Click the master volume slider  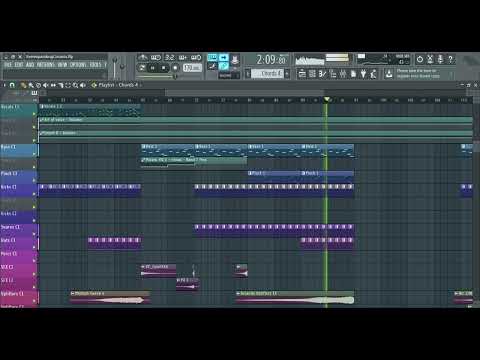(115, 68)
